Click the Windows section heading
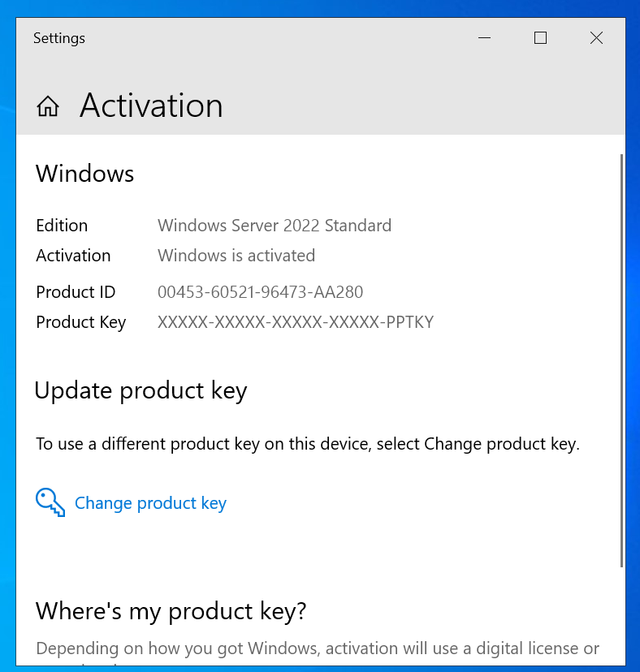The image size is (640, 672). pyautogui.click(x=84, y=174)
